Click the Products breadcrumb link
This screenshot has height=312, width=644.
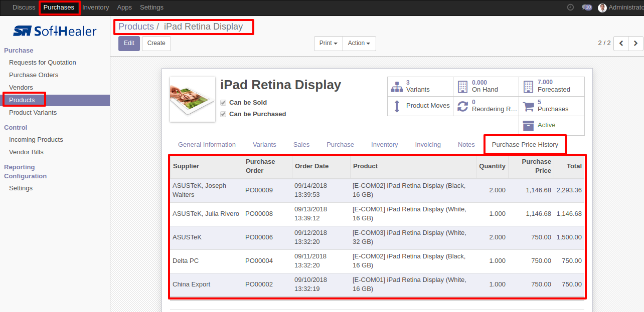(x=136, y=27)
